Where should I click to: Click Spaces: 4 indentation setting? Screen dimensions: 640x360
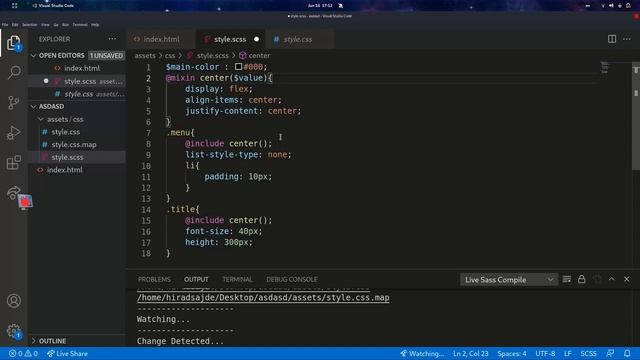pyautogui.click(x=511, y=353)
